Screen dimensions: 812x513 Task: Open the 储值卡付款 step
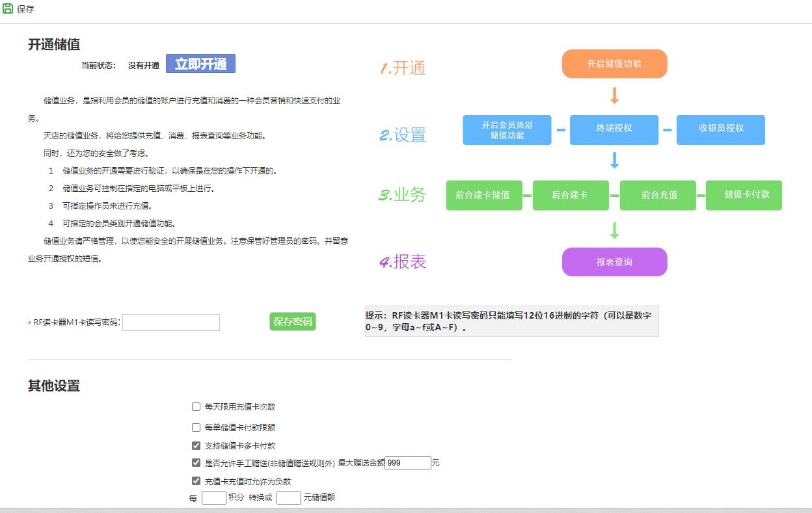click(x=743, y=195)
